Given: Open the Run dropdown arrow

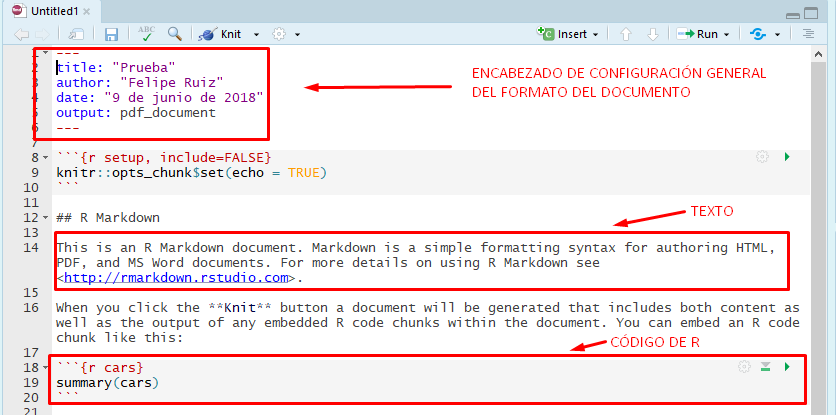Looking at the screenshot, I should point(726,35).
